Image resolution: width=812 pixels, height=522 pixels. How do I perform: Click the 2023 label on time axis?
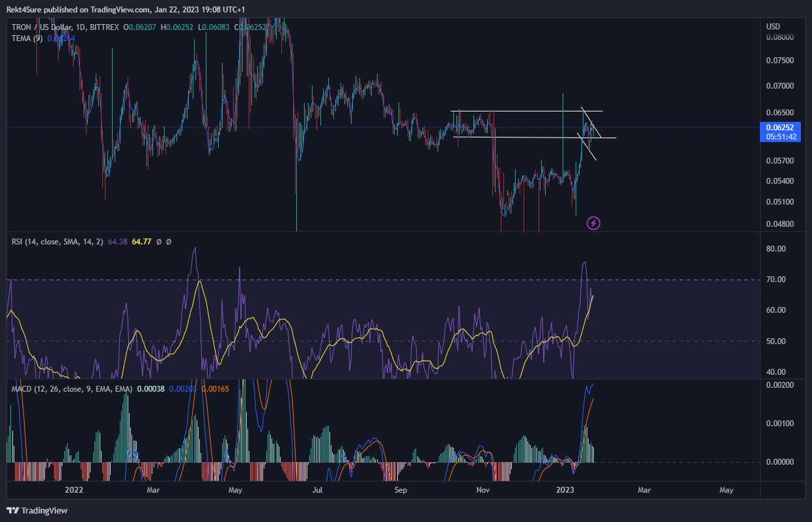[x=566, y=490]
